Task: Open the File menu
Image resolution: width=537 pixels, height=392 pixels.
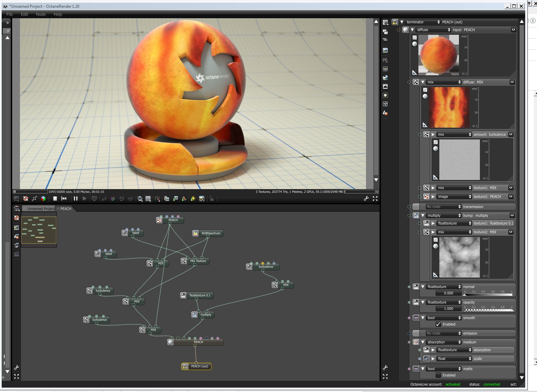Action: tap(9, 15)
